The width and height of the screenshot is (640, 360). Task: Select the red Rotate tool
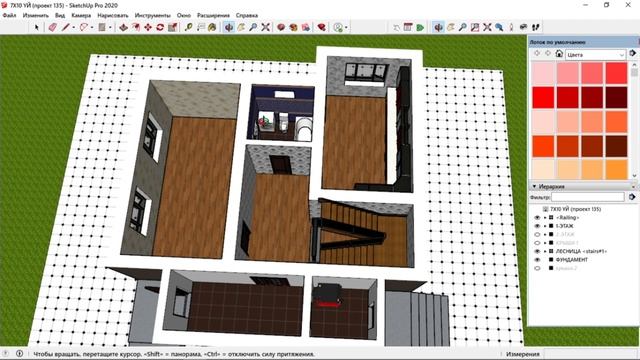pos(160,27)
